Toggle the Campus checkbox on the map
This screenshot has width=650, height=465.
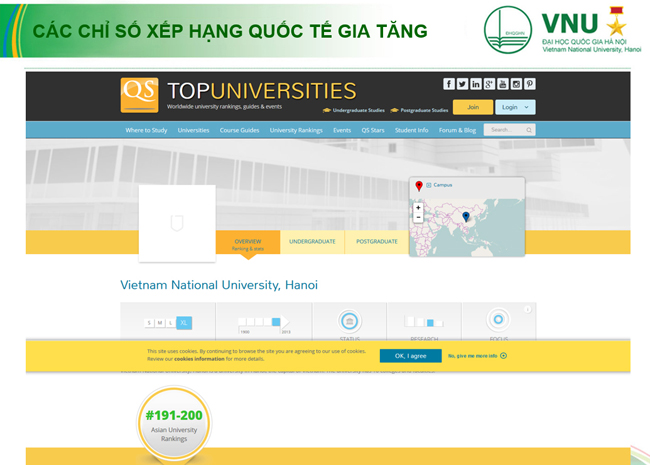(429, 185)
